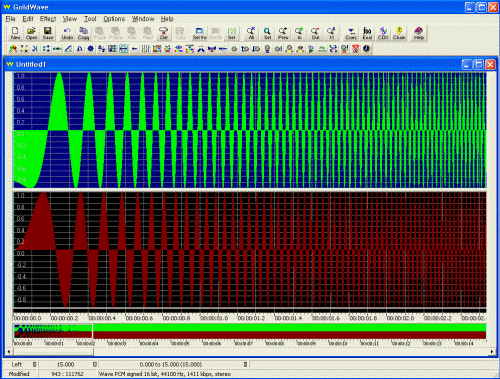Viewport: 500px width, 379px height.
Task: Click the zoom Prev toolbar icon
Action: click(x=283, y=33)
